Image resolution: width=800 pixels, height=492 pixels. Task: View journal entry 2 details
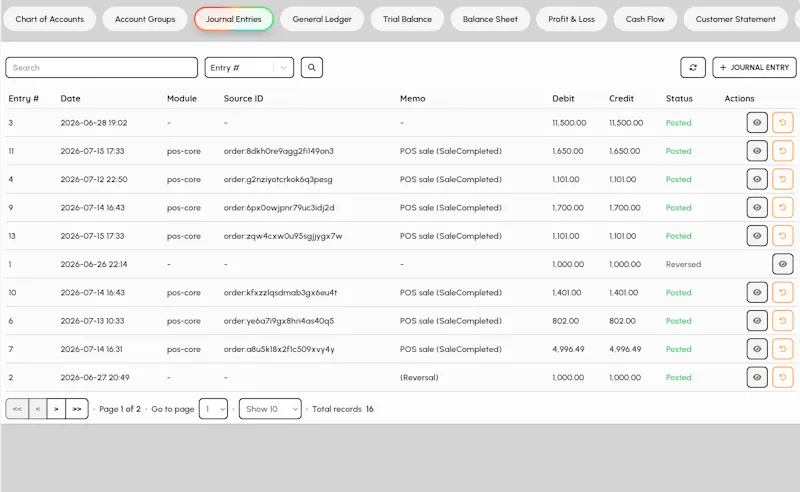tap(757, 377)
